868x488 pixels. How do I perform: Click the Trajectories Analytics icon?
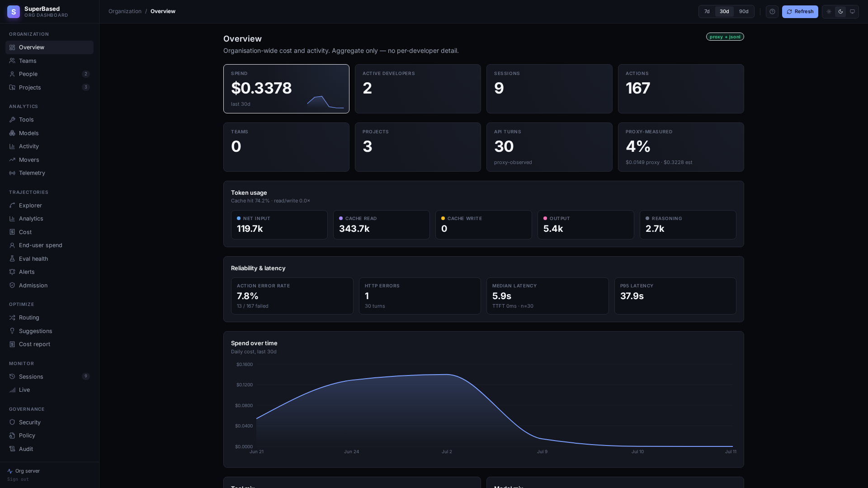point(12,219)
